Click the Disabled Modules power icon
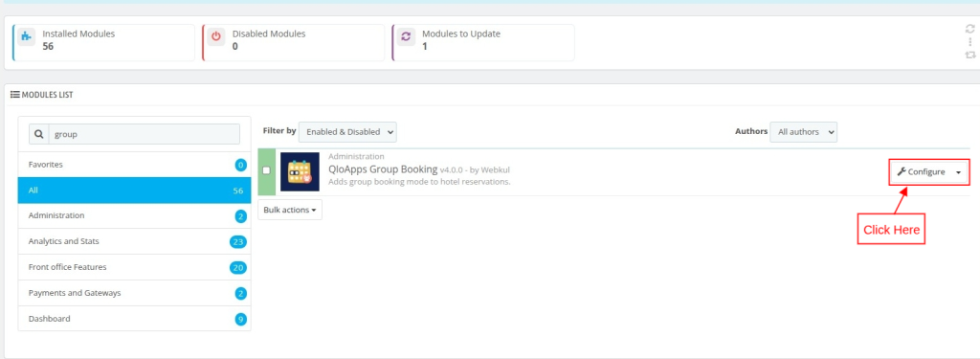The image size is (980, 359). [x=216, y=36]
